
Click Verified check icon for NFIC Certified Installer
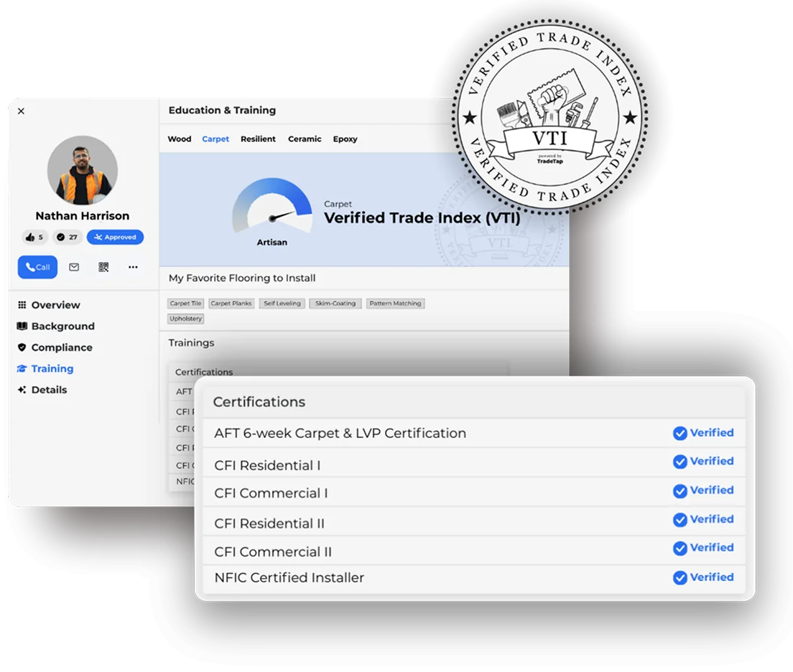(x=680, y=578)
